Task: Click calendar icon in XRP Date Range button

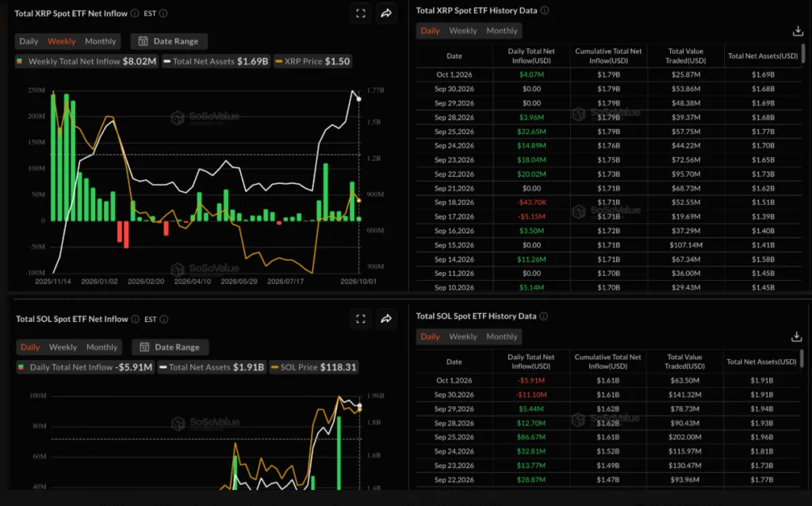Action: 143,41
